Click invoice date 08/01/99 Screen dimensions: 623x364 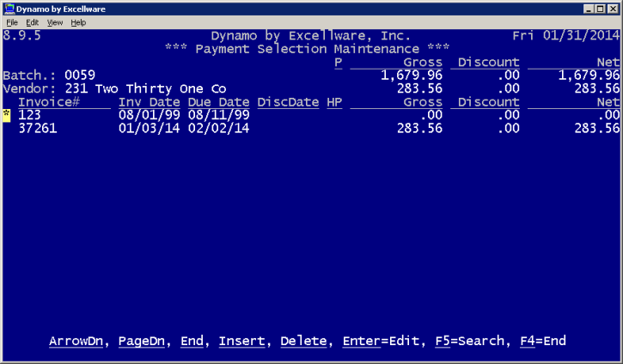(150, 115)
